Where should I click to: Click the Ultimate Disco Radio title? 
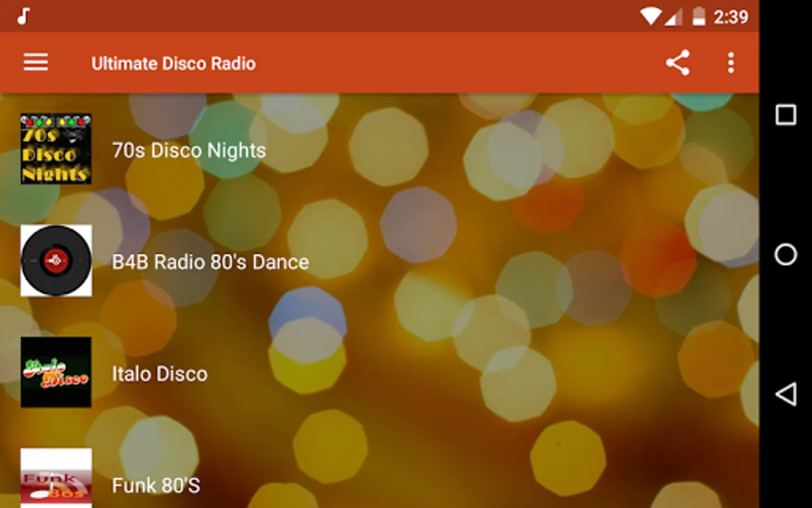pos(173,63)
